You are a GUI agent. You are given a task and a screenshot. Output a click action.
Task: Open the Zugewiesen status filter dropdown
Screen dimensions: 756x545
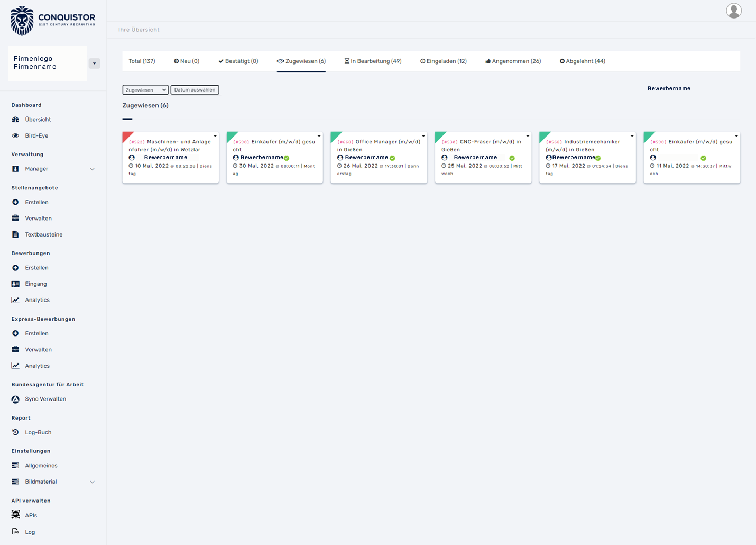click(145, 90)
